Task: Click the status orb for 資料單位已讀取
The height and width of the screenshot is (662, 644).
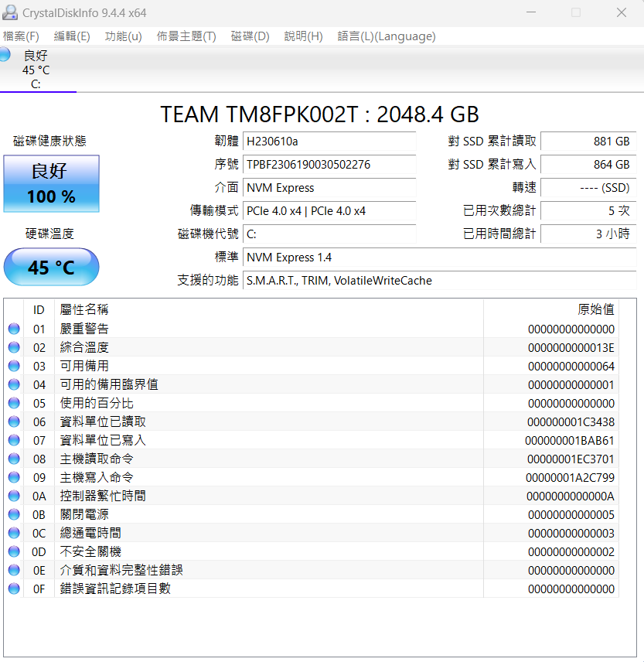Action: [14, 421]
